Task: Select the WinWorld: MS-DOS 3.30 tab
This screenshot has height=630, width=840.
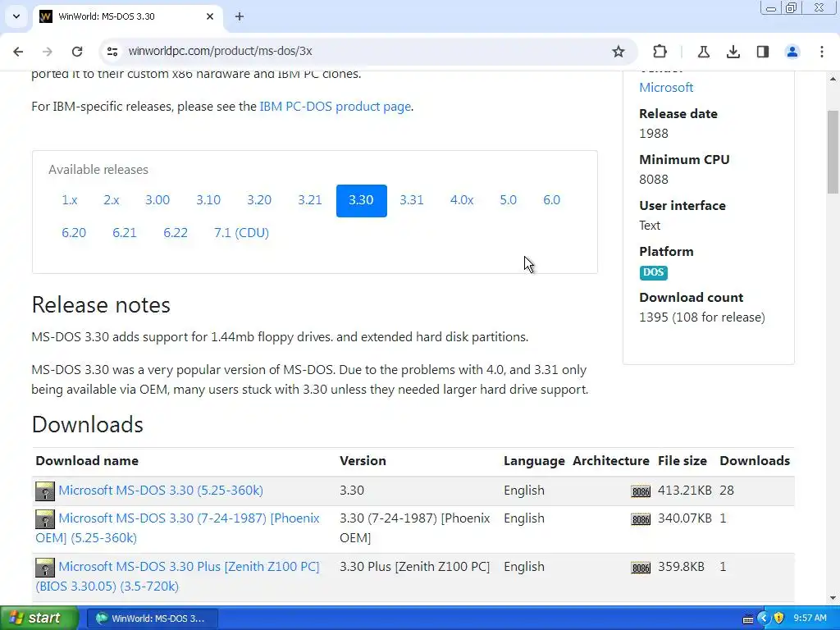Action: point(127,16)
